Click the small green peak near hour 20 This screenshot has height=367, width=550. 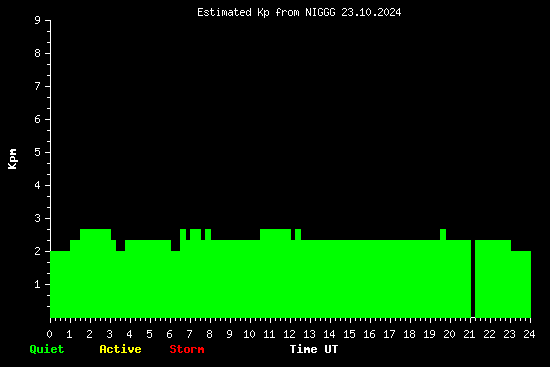(x=443, y=234)
